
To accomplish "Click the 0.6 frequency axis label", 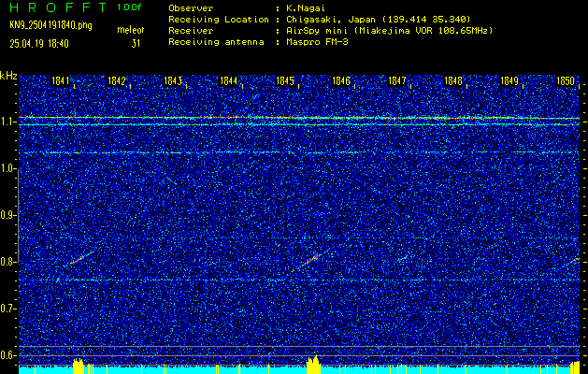I will (x=7, y=355).
